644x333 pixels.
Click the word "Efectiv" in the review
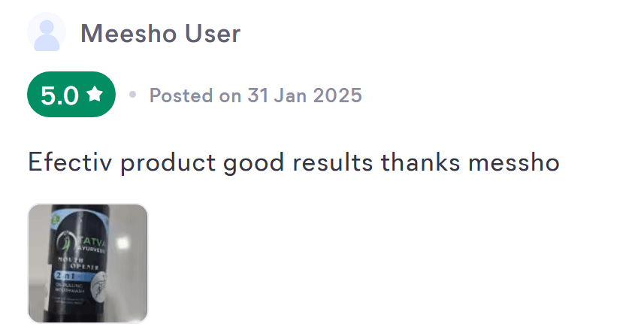click(x=71, y=162)
